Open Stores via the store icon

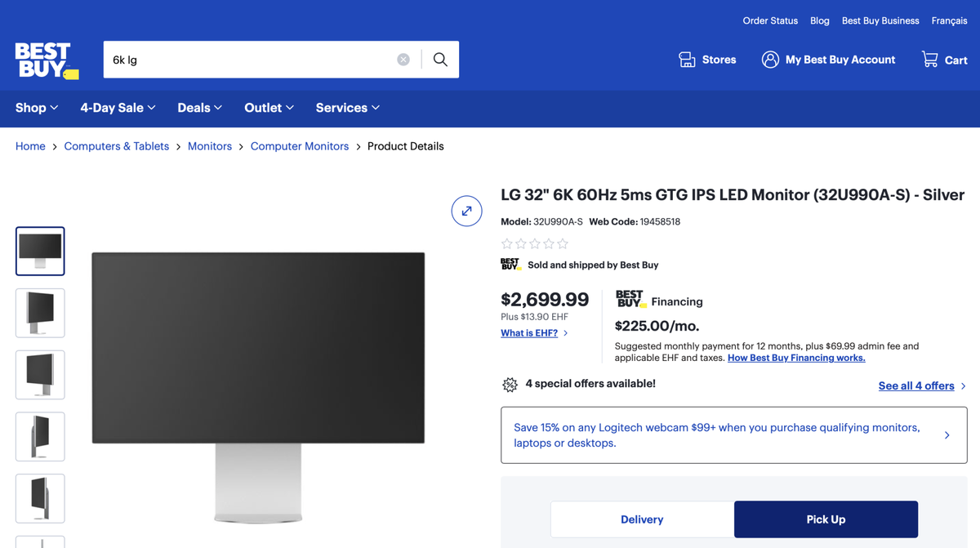click(687, 60)
